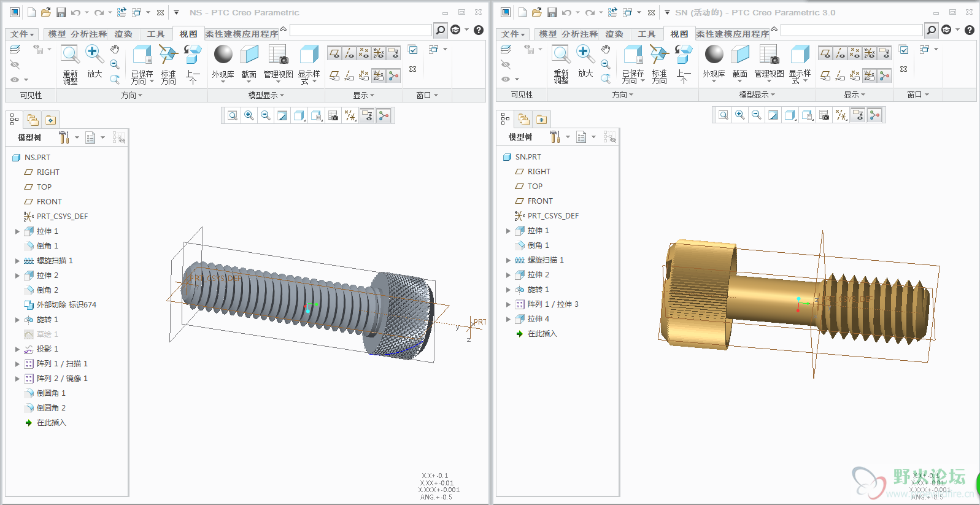This screenshot has height=505, width=980.
Task: Toggle csys tag display in SN Display group
Action: tap(870, 75)
